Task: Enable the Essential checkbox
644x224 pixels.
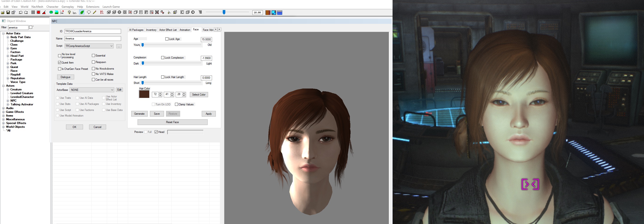Action: point(94,56)
